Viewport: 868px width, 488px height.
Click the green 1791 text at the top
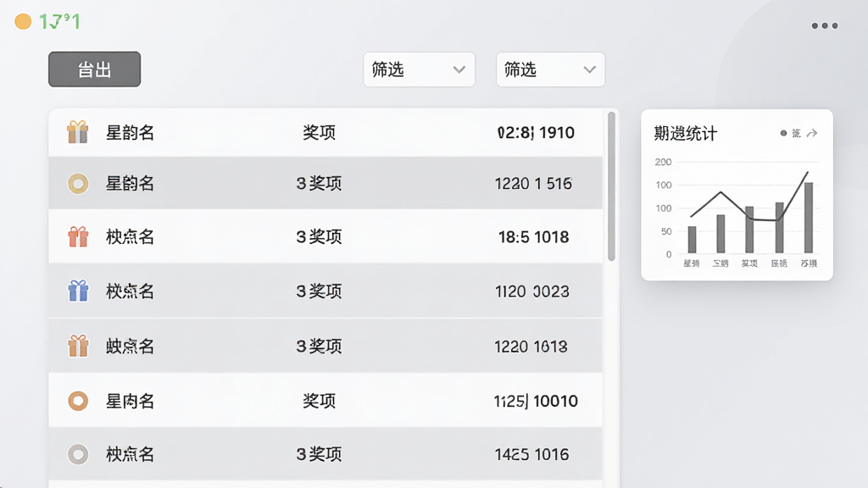coord(60,21)
